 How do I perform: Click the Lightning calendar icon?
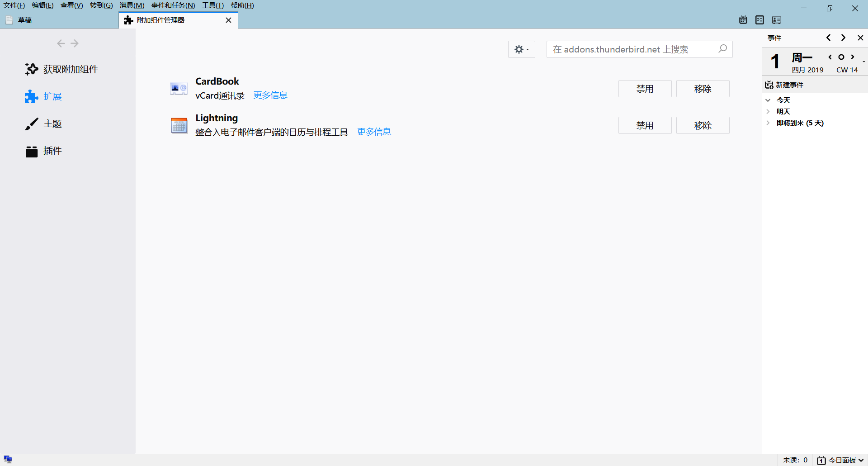pyautogui.click(x=179, y=125)
